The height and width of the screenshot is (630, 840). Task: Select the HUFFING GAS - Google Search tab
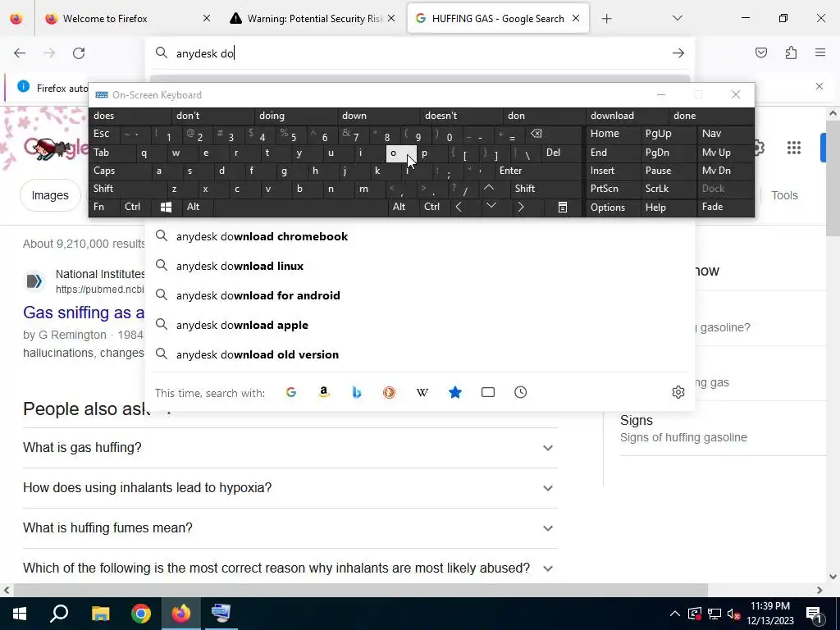tap(498, 18)
